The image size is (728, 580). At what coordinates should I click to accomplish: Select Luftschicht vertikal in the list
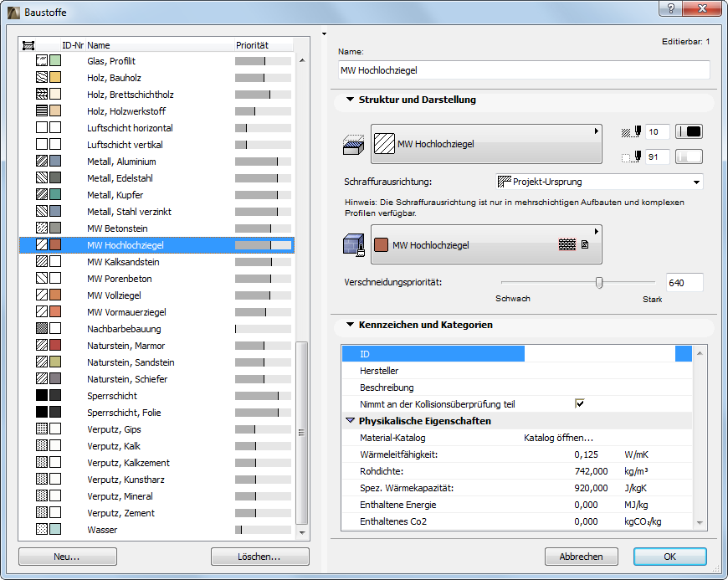pos(157,145)
